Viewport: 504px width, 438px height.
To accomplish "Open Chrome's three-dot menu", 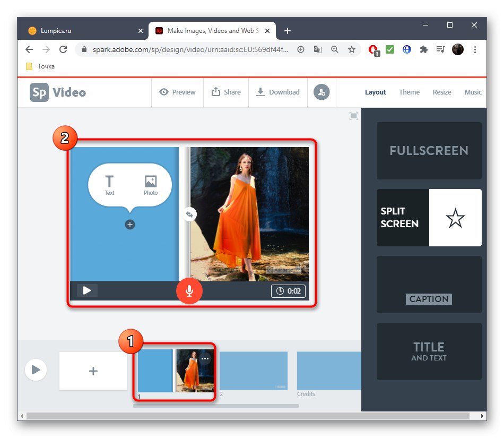I will click(x=475, y=49).
